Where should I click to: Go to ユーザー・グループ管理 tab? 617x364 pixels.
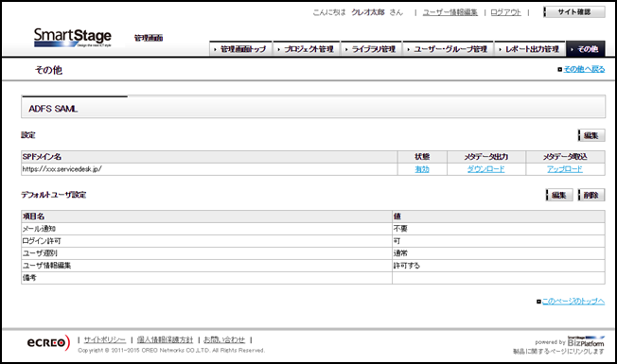click(x=449, y=49)
